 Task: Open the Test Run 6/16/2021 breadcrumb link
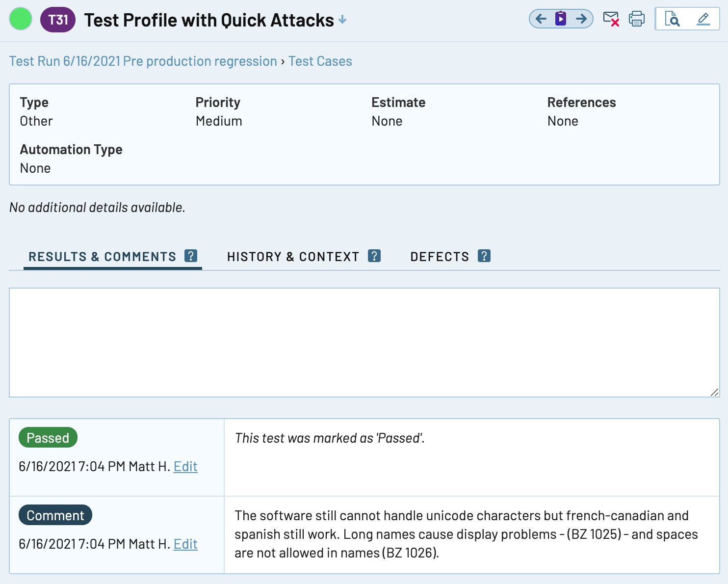pyautogui.click(x=143, y=61)
